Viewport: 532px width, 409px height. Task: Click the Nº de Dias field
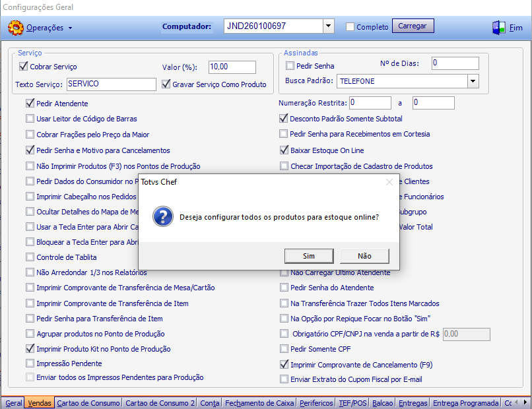tap(455, 63)
